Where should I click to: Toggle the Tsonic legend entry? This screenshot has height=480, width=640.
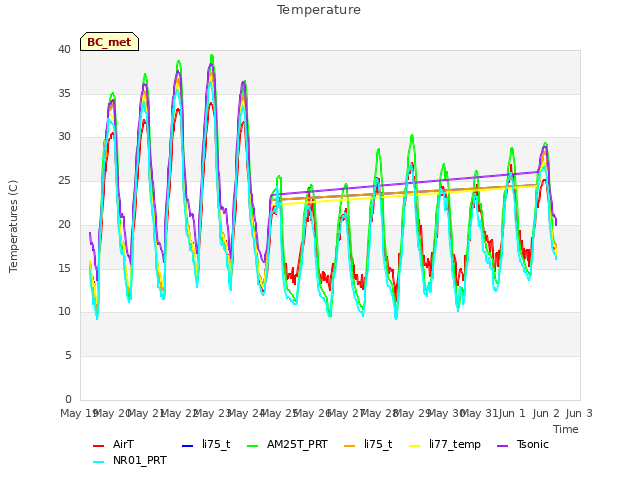coord(523,444)
